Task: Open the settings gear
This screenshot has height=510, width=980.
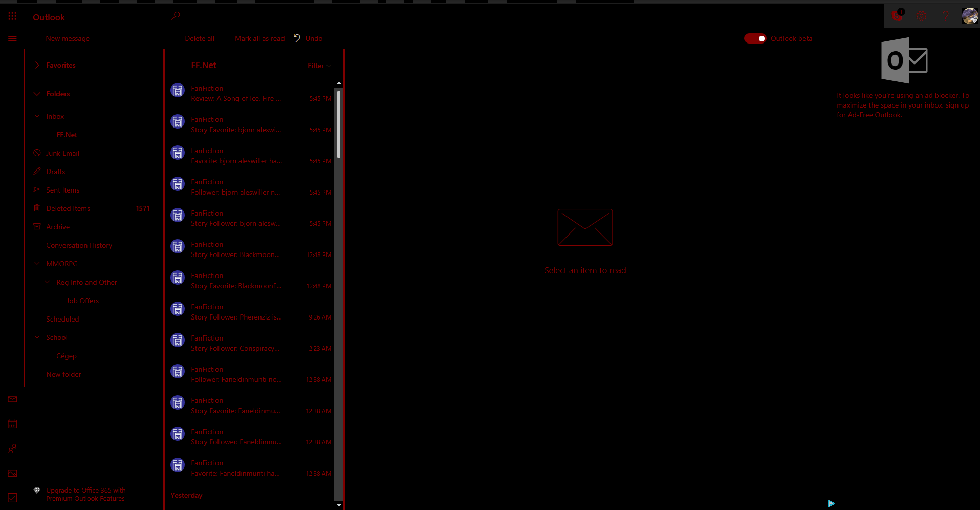Action: [x=922, y=16]
